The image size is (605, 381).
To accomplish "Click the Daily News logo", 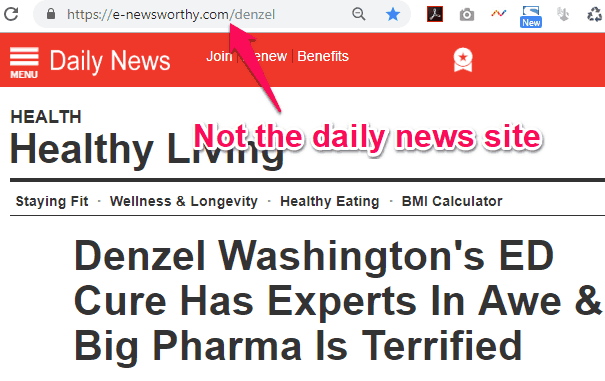I will [x=110, y=61].
